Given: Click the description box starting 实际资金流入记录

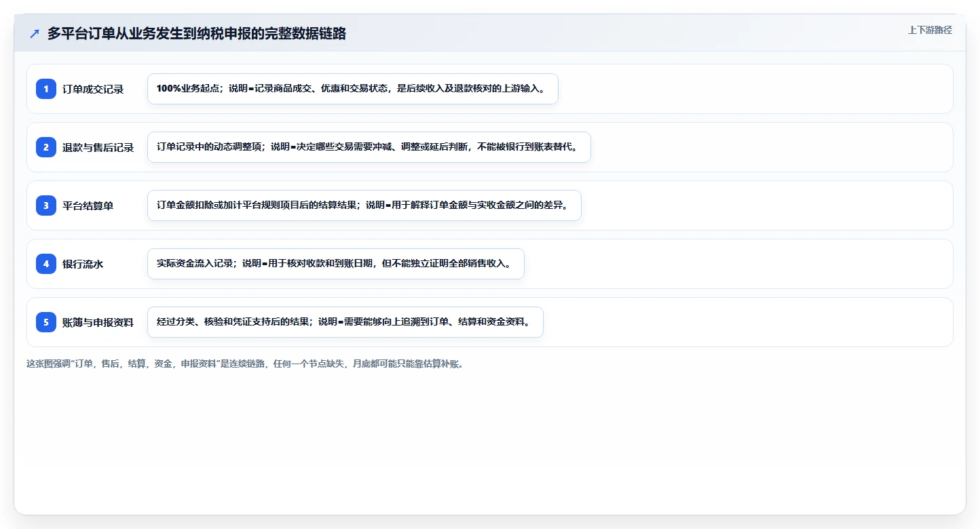Looking at the screenshot, I should (x=336, y=264).
